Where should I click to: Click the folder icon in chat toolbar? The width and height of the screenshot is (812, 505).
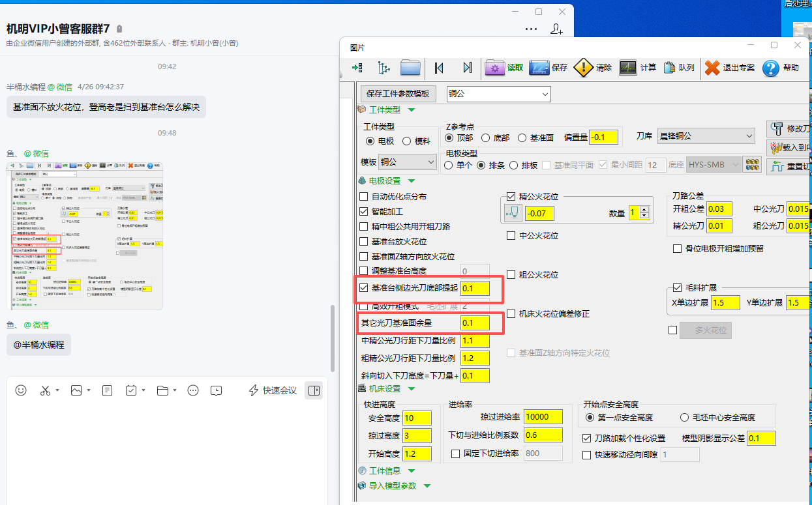pyautogui.click(x=162, y=390)
